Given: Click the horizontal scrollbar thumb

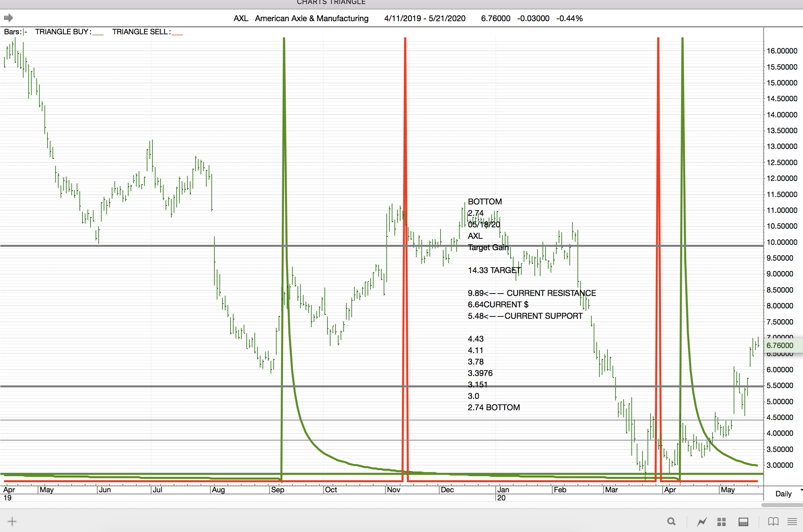Looking at the screenshot, I should (x=781, y=505).
